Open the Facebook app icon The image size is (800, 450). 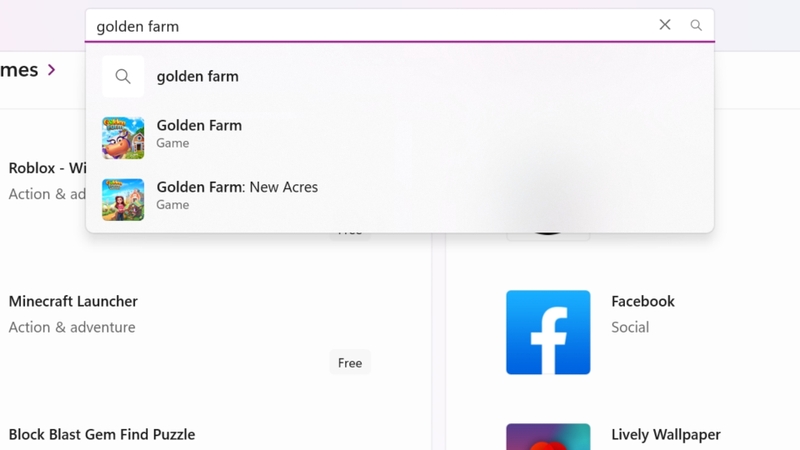pos(548,332)
